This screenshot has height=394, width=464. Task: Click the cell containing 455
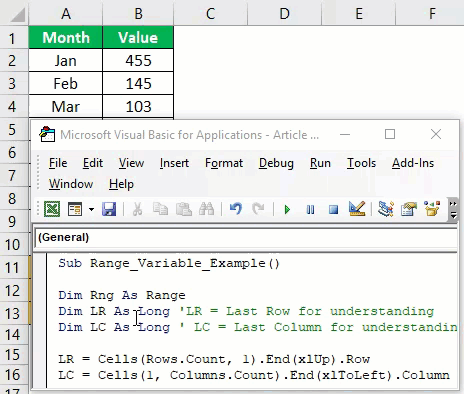(138, 61)
